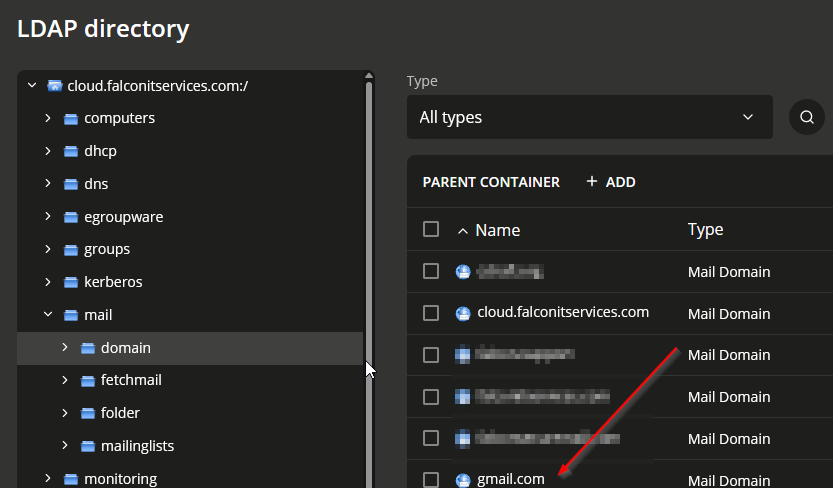Select the computers tree item
The height and width of the screenshot is (488, 833).
pos(120,118)
